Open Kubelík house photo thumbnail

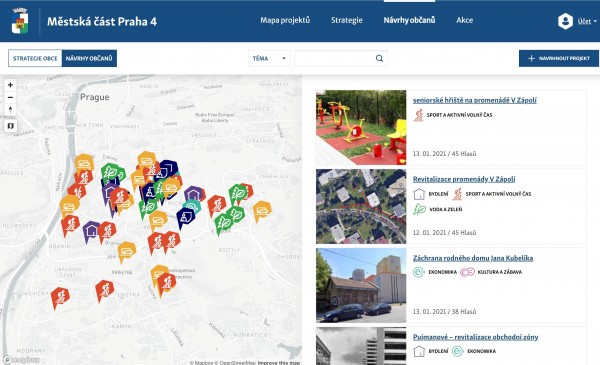coord(361,285)
